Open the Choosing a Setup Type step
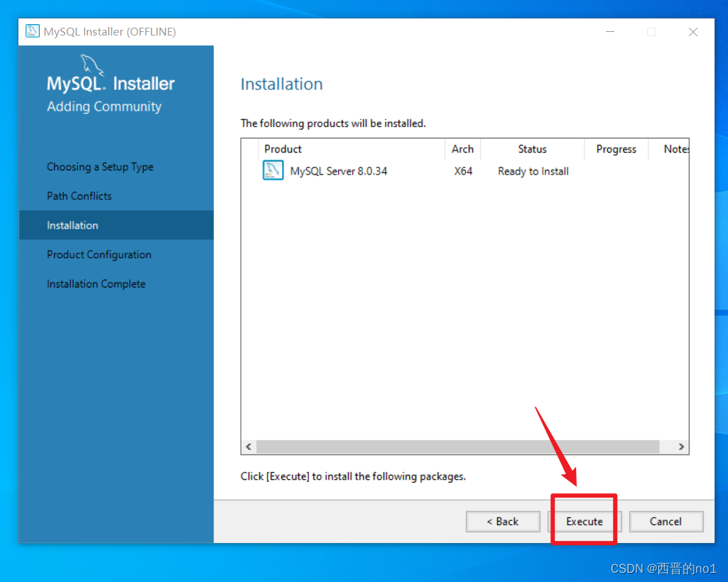This screenshot has height=582, width=728. pos(100,167)
